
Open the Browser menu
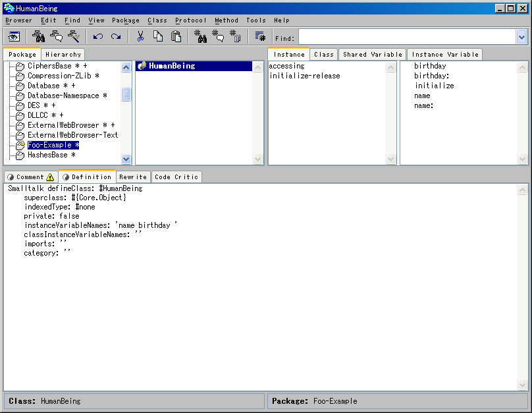coord(18,20)
